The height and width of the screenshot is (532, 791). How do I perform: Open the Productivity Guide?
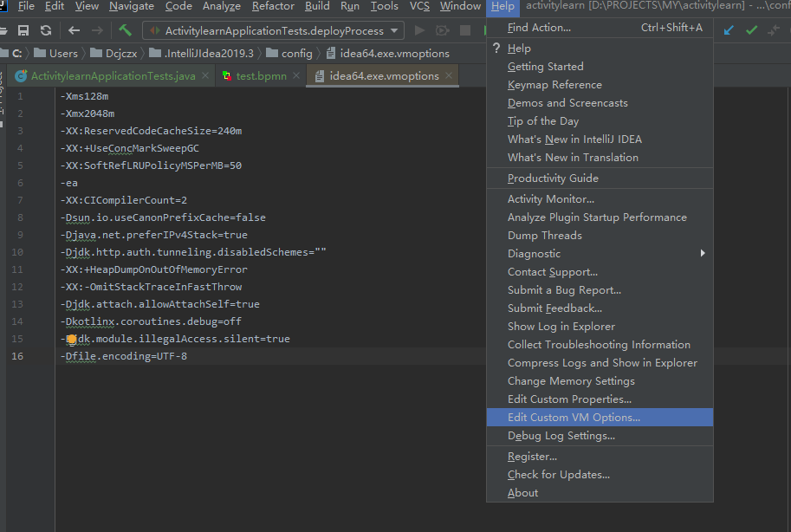[600, 178]
